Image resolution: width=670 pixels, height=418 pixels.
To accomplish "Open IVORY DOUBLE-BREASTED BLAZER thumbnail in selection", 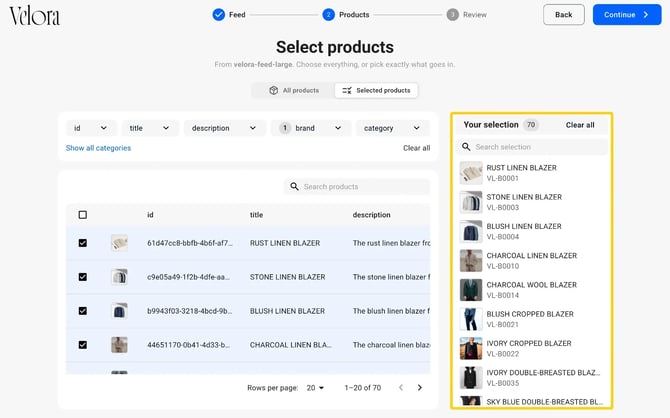I will coord(471,377).
